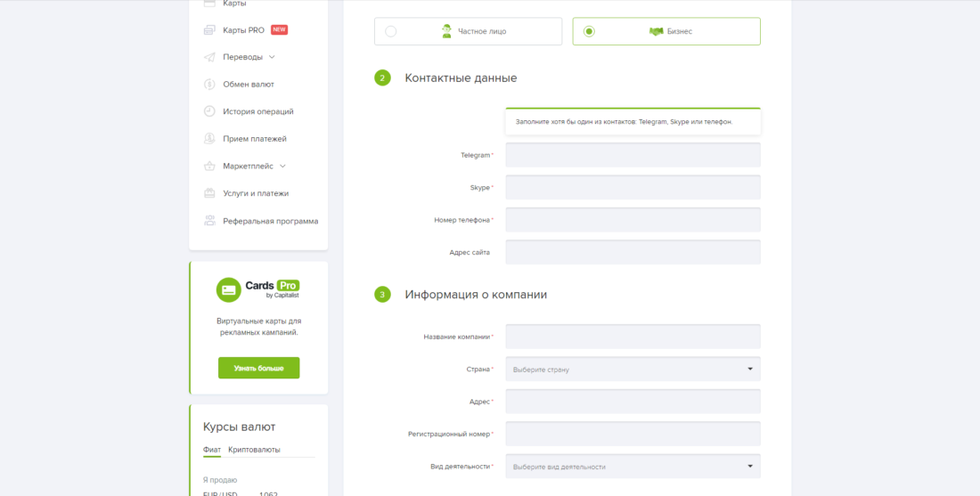Select the Бизнес radio button

point(589,31)
